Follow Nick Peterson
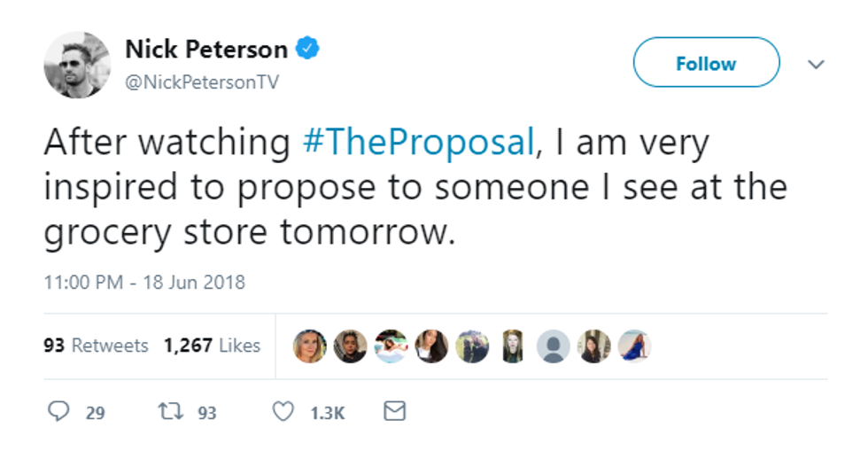 [706, 64]
